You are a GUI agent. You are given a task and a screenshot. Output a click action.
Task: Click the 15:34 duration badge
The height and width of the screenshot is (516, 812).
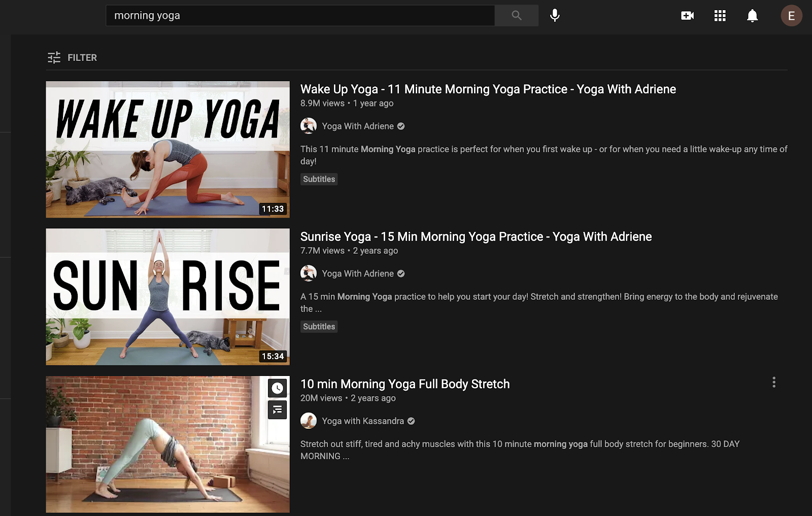coord(273,356)
